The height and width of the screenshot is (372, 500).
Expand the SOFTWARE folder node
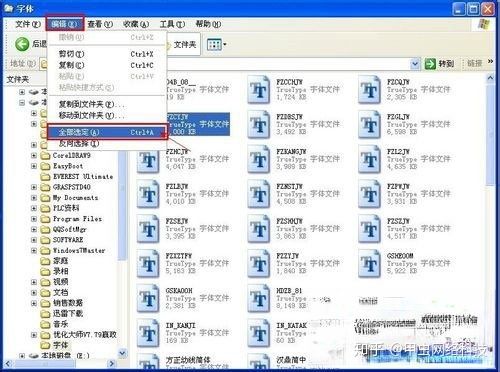point(34,240)
